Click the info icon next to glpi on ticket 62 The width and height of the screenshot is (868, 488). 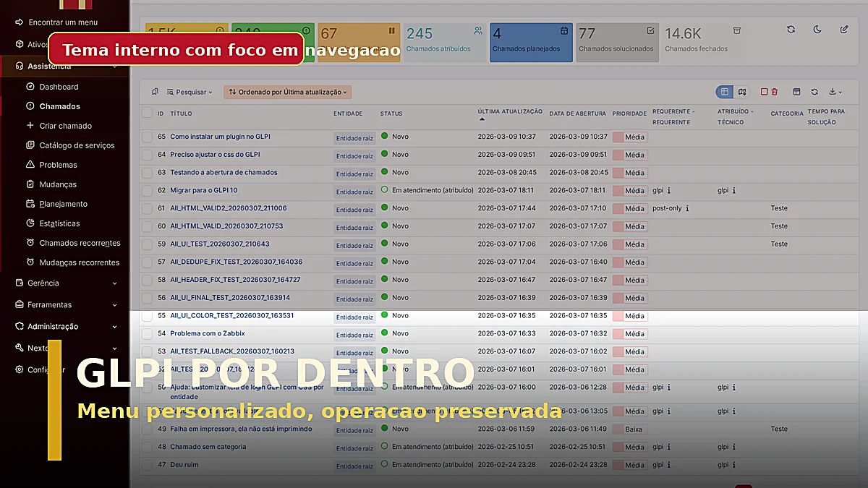click(x=670, y=190)
